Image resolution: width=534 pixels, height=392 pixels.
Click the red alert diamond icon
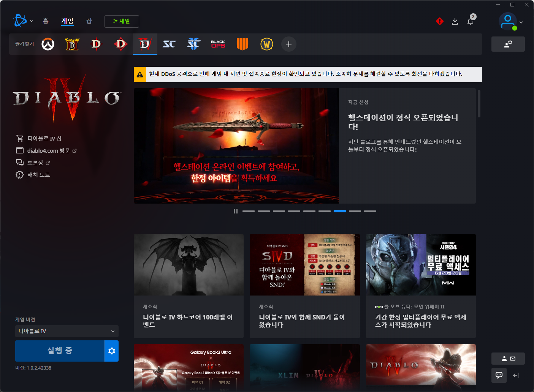pyautogui.click(x=440, y=21)
